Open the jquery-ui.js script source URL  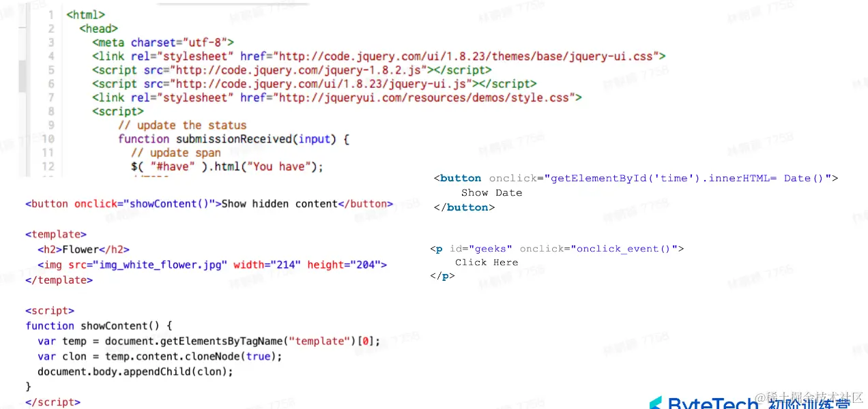coord(323,83)
